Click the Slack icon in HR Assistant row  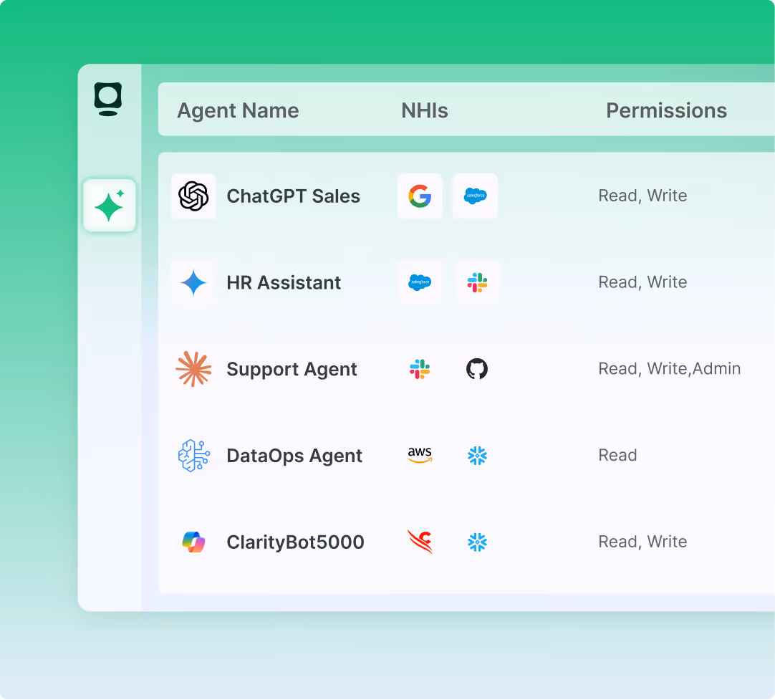tap(477, 282)
